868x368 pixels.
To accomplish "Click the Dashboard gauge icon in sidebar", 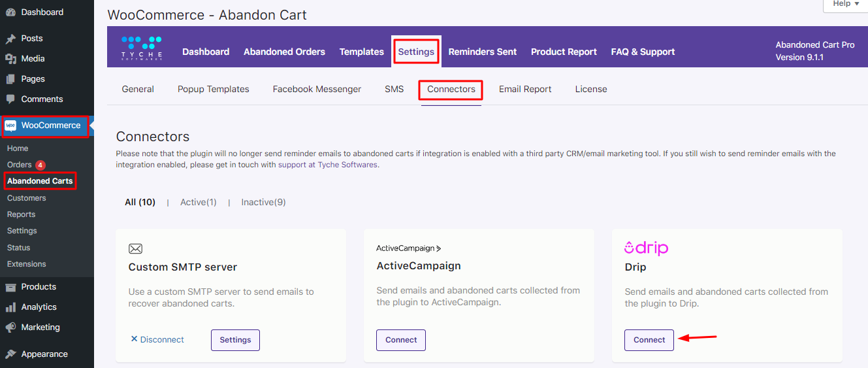I will [10, 12].
